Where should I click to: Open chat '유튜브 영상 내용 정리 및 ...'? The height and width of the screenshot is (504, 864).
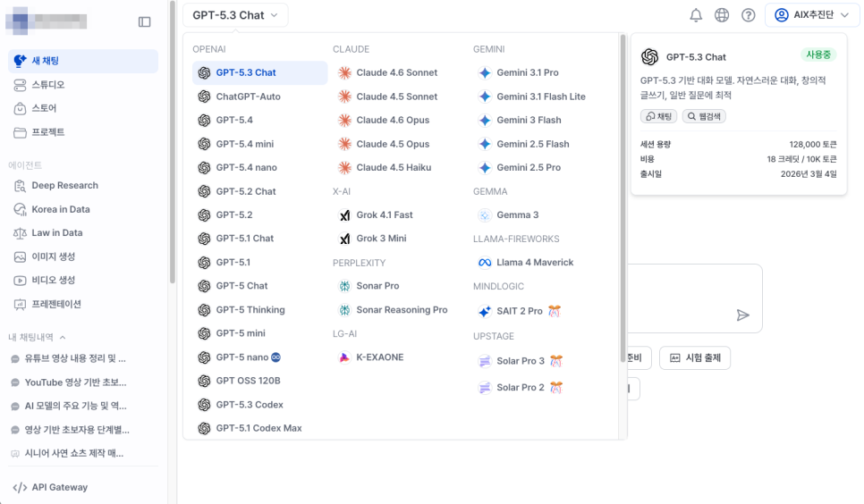75,358
